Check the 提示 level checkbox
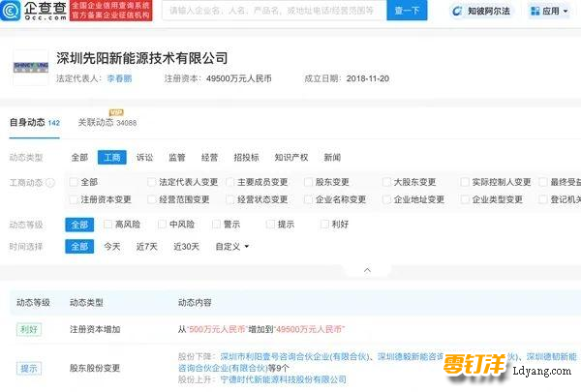 point(270,225)
